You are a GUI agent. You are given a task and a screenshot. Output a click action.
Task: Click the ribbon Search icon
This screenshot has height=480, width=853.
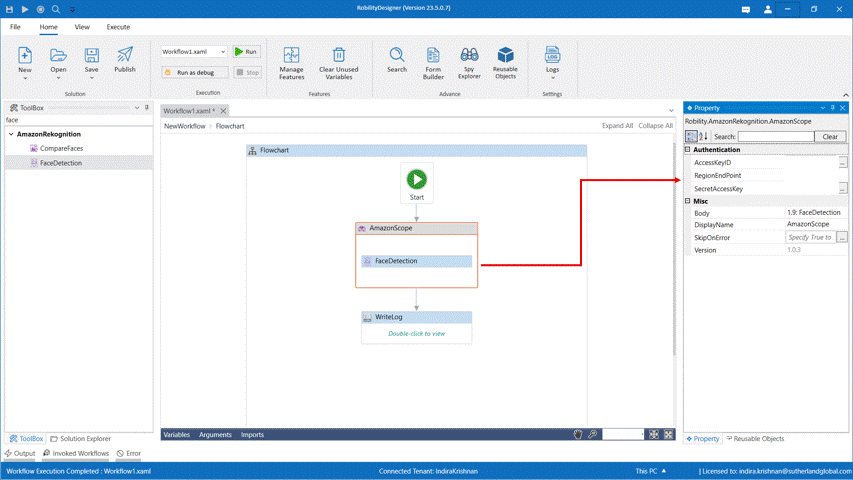[x=397, y=59]
